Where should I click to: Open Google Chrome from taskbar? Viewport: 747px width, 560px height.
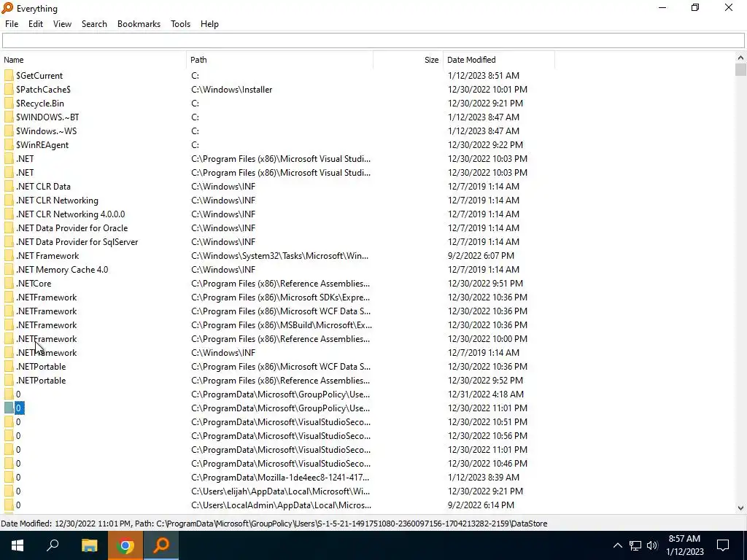click(x=125, y=545)
